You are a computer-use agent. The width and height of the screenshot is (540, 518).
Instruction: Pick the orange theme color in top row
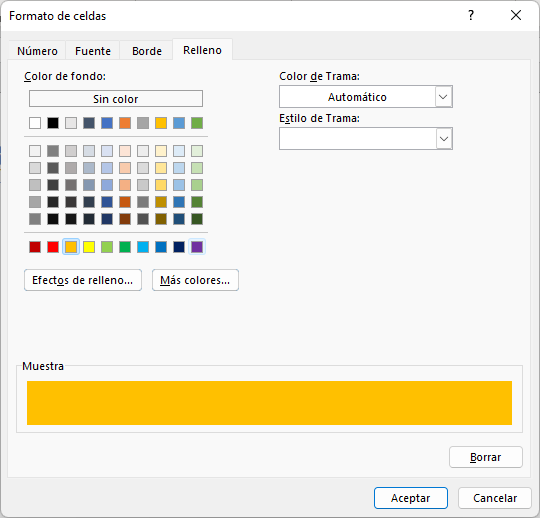[125, 123]
